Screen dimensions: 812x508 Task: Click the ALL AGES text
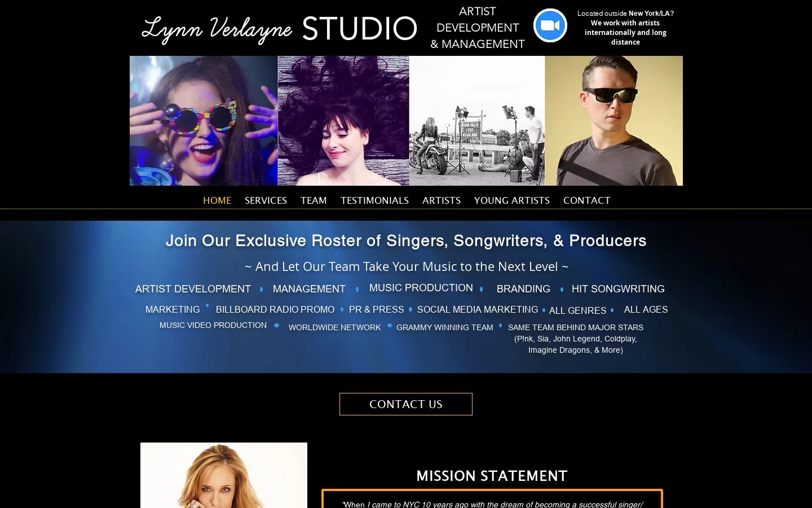[x=646, y=309]
